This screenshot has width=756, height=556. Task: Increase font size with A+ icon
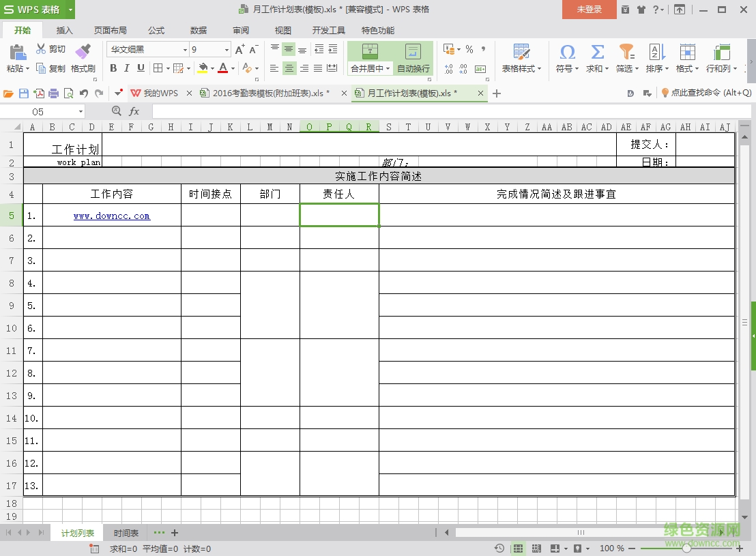coord(239,49)
